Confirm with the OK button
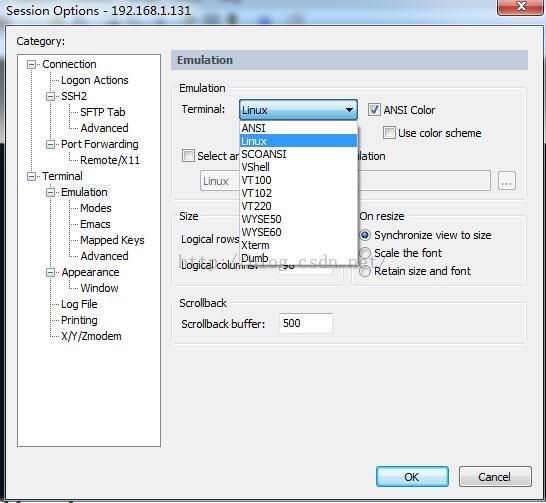This screenshot has height=503, width=546. click(412, 477)
